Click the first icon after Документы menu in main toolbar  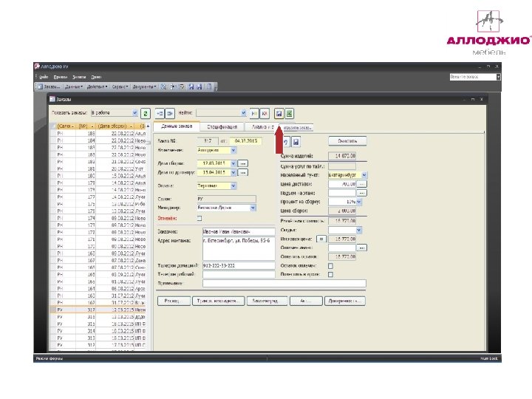163,87
